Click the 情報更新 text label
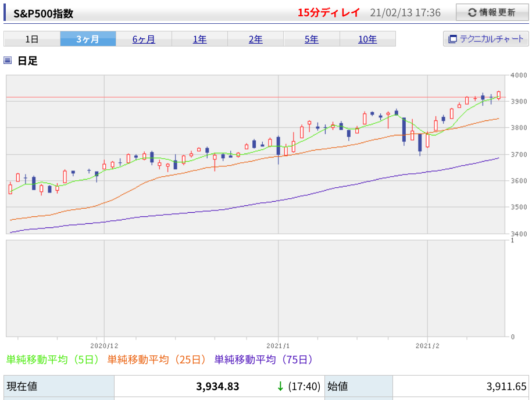Screen dimensions: 532x400 coord(497,13)
